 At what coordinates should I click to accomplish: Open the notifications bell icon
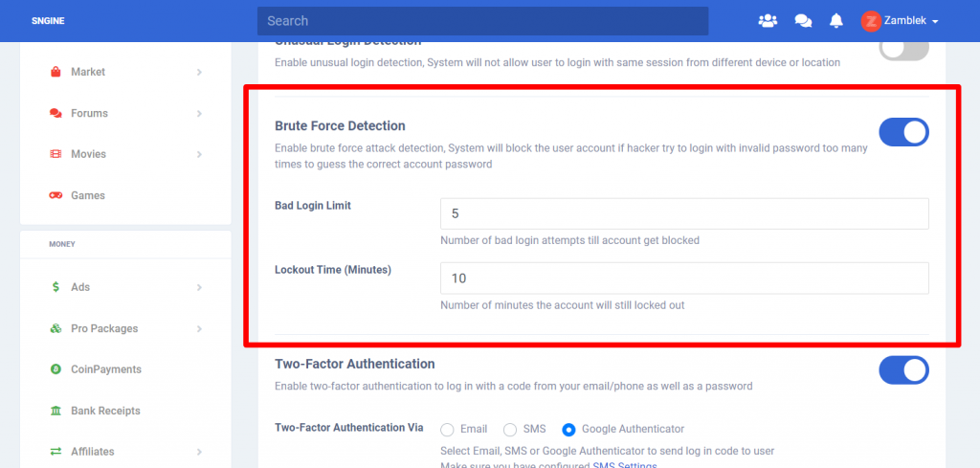pyautogui.click(x=836, y=21)
